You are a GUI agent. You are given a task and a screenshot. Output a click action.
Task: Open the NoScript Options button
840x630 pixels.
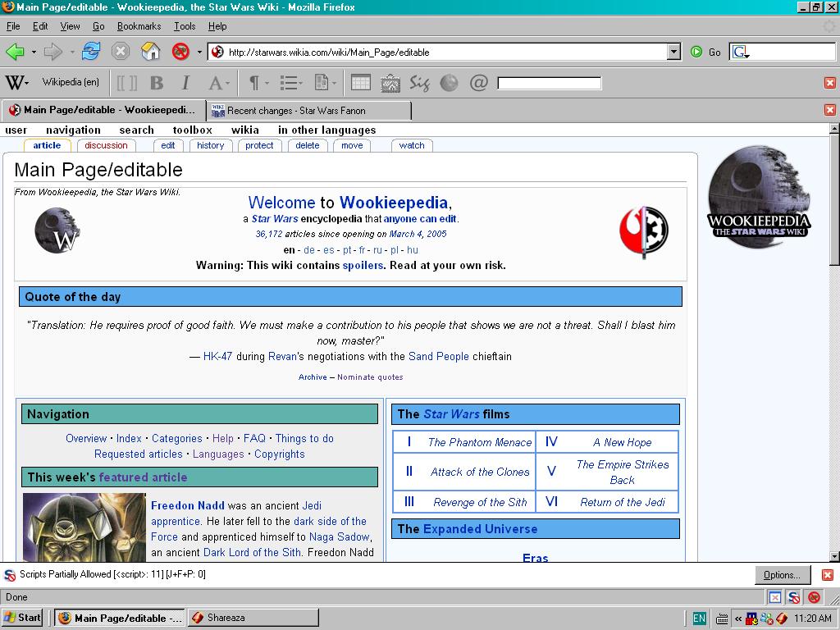coord(782,575)
